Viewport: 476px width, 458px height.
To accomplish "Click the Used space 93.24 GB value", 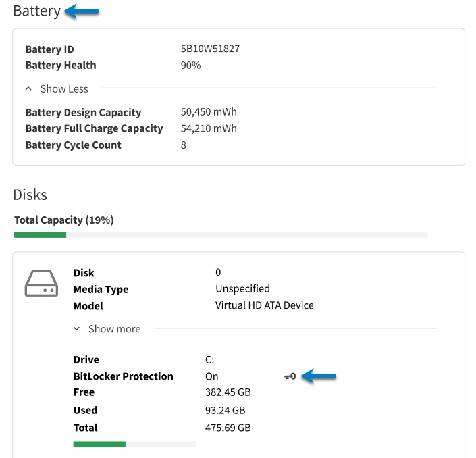I will [226, 411].
